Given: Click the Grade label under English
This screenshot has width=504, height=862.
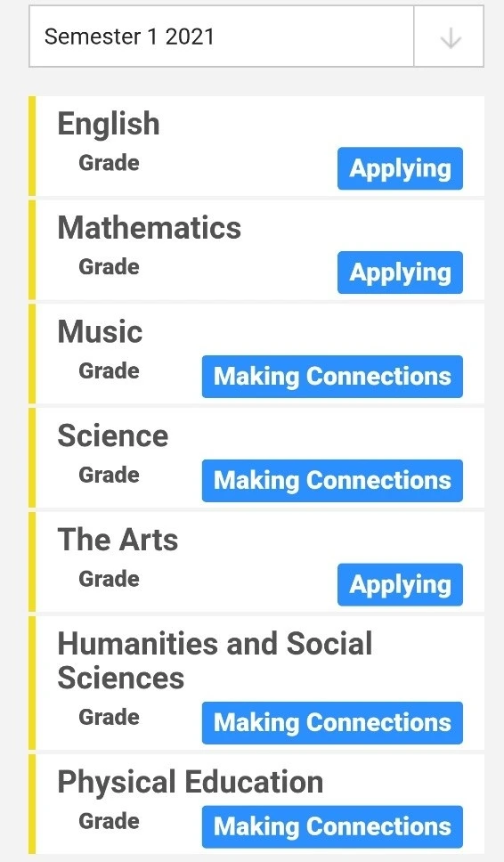Looking at the screenshot, I should [x=109, y=163].
